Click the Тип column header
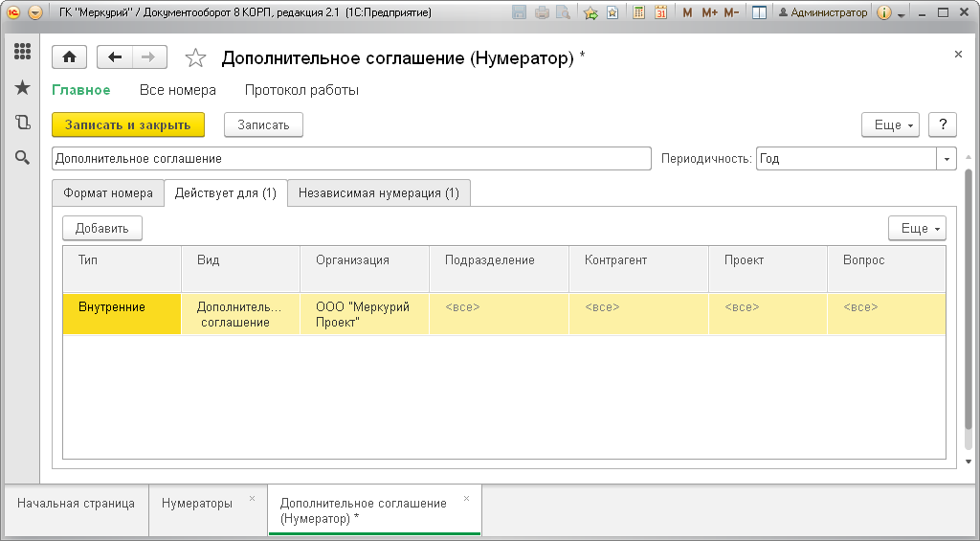This screenshot has width=980, height=541. click(122, 269)
